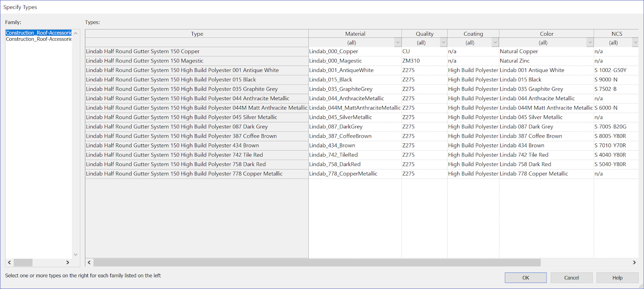Click the NCS column header
The image size is (644, 289).
tap(617, 34)
